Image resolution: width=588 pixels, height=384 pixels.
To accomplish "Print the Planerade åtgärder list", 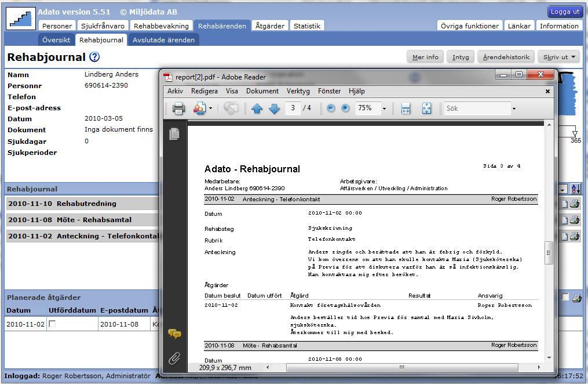I will tap(578, 298).
